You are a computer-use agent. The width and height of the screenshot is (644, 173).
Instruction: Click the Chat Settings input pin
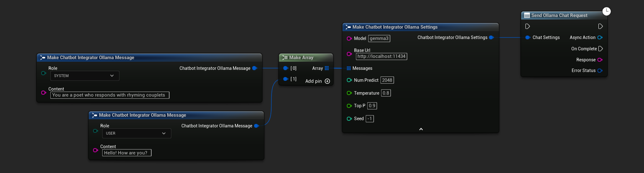(x=528, y=37)
